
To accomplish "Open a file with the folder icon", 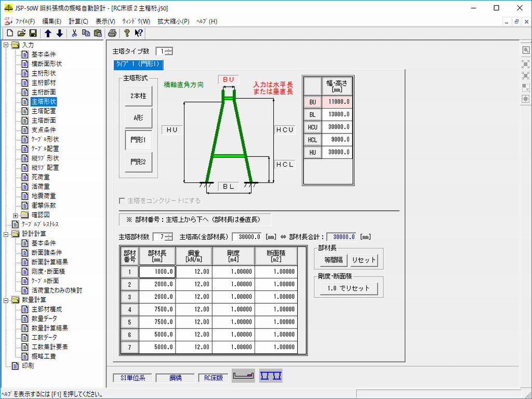I will 21,33.
